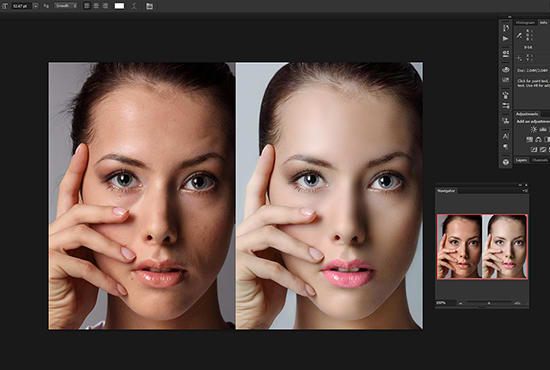Switch to the Channels tab
The image size is (550, 370).
pyautogui.click(x=540, y=160)
